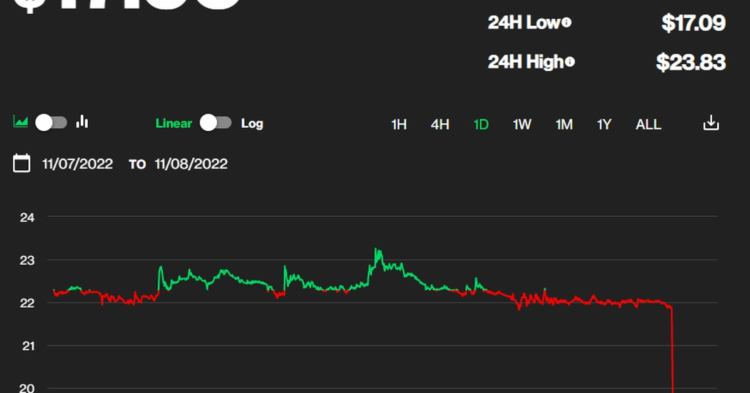Click the Linear scale label
This screenshot has width=750, height=393.
tap(174, 123)
